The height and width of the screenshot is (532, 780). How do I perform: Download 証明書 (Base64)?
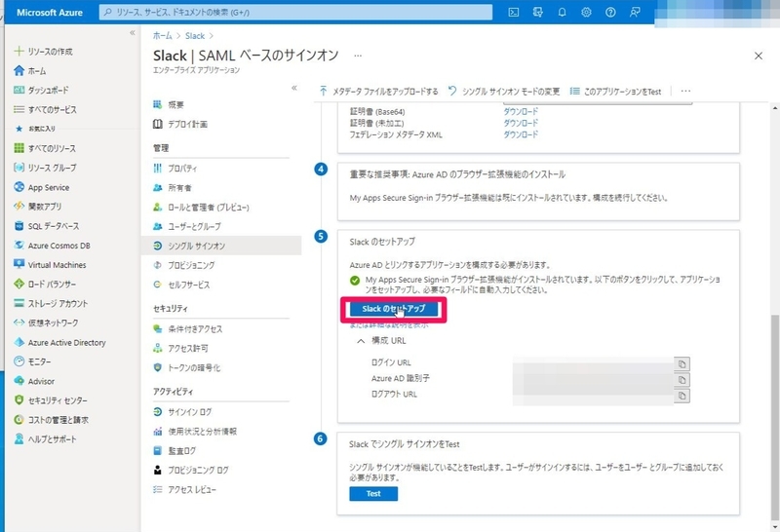(x=521, y=111)
